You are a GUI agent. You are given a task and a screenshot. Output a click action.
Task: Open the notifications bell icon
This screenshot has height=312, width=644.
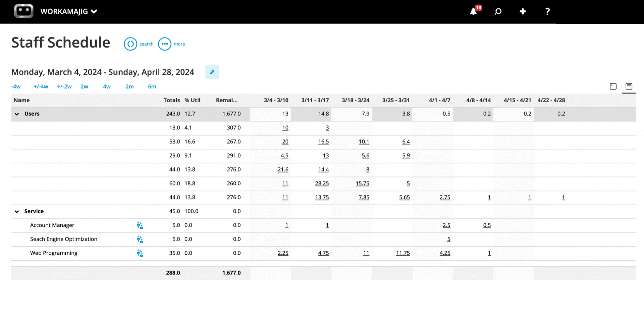point(473,12)
